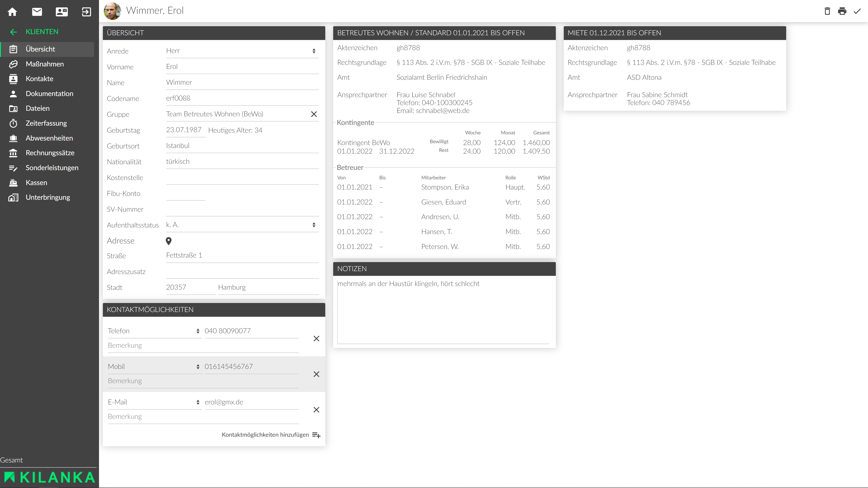The image size is (868, 488).
Task: Open Zeiterfassung in sidebar
Action: click(x=46, y=123)
